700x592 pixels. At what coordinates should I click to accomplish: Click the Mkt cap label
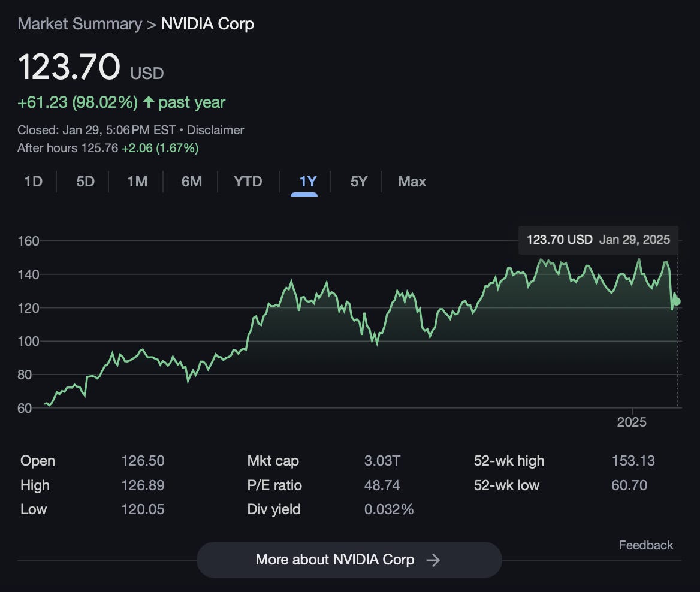[x=273, y=461]
